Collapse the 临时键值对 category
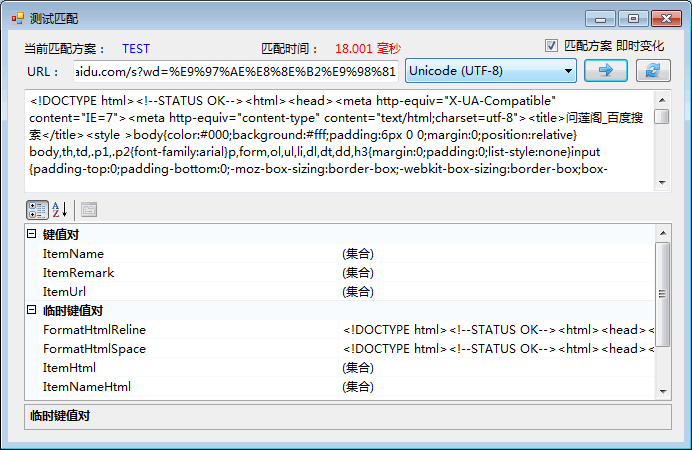Screen dimensions: 692x450 (31, 310)
